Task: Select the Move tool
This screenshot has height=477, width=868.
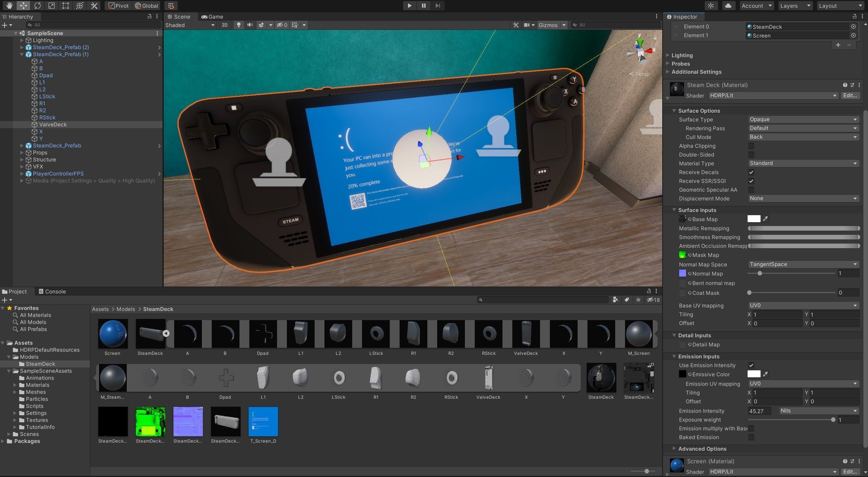Action: click(x=23, y=6)
